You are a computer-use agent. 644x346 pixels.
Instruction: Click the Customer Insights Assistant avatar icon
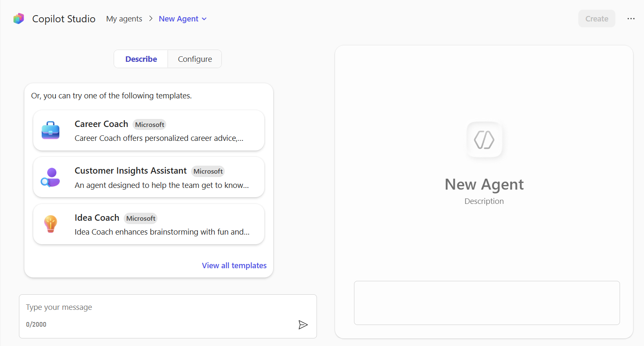click(x=50, y=177)
